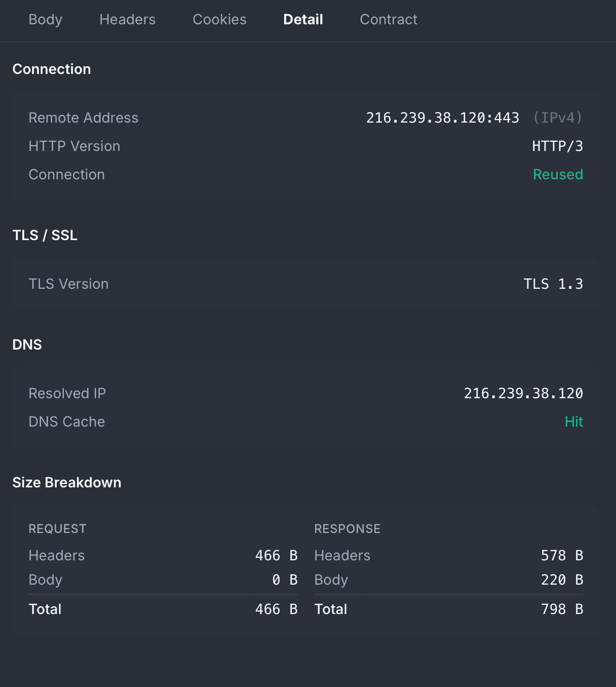Click the Remote Address label

click(x=83, y=118)
